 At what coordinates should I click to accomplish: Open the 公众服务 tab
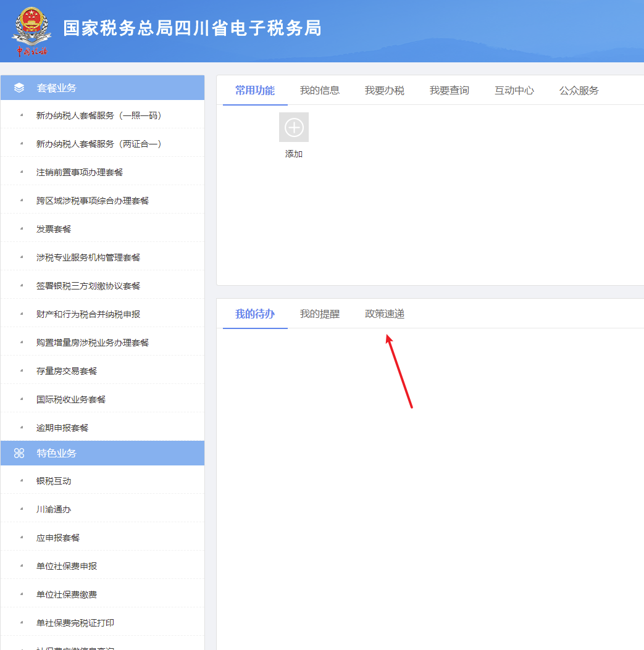click(579, 90)
